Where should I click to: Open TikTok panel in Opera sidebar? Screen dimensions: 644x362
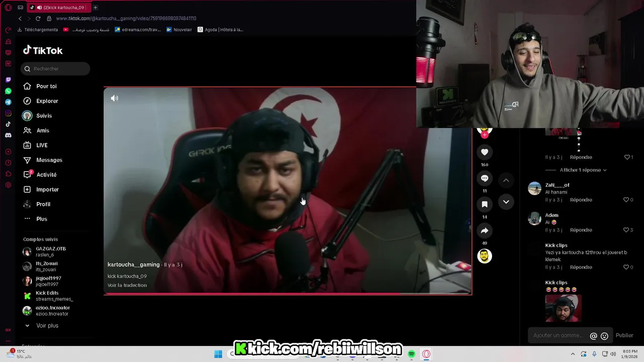8,124
